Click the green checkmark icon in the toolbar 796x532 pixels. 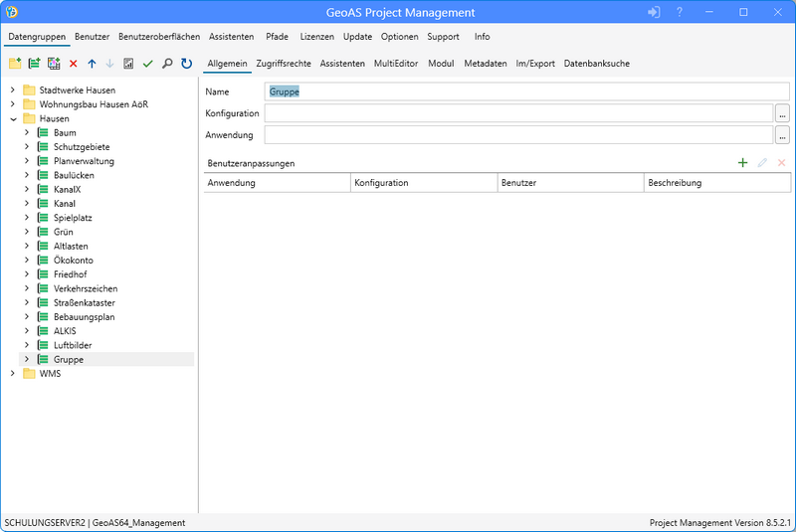(147, 64)
